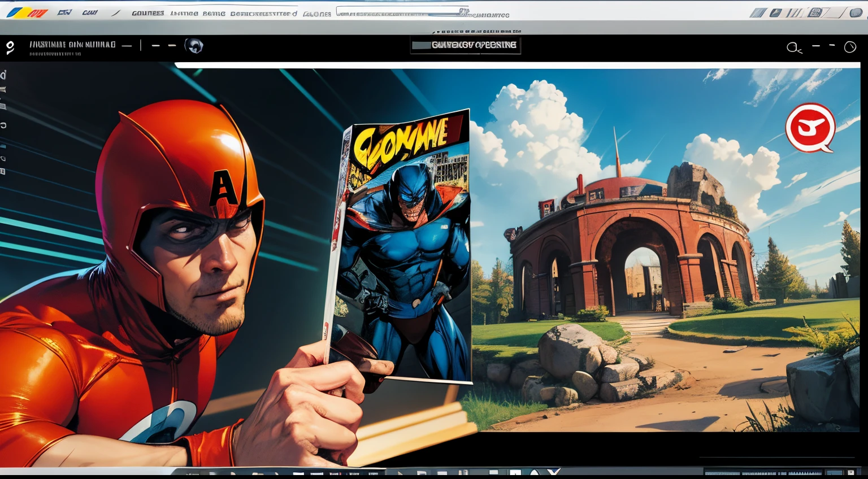Click the multicolored striped logo in top bar
Screen dimensions: 868x479
pyautogui.click(x=26, y=12)
